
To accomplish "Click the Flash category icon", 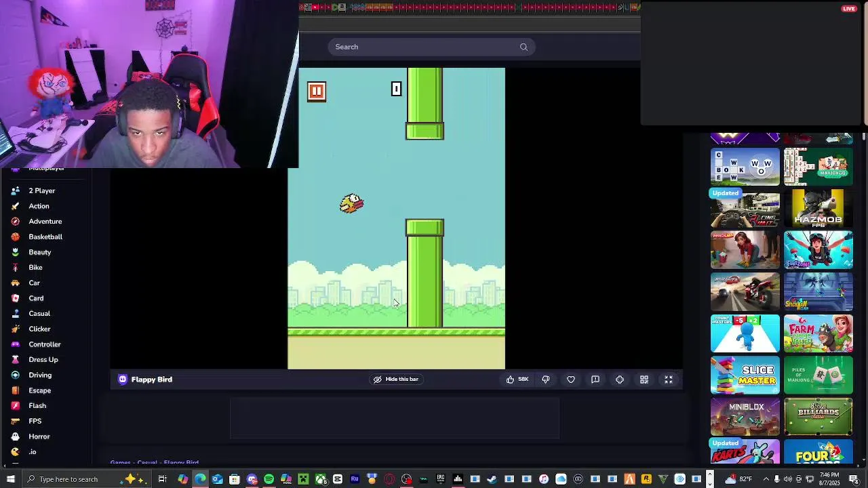I will click(x=15, y=406).
